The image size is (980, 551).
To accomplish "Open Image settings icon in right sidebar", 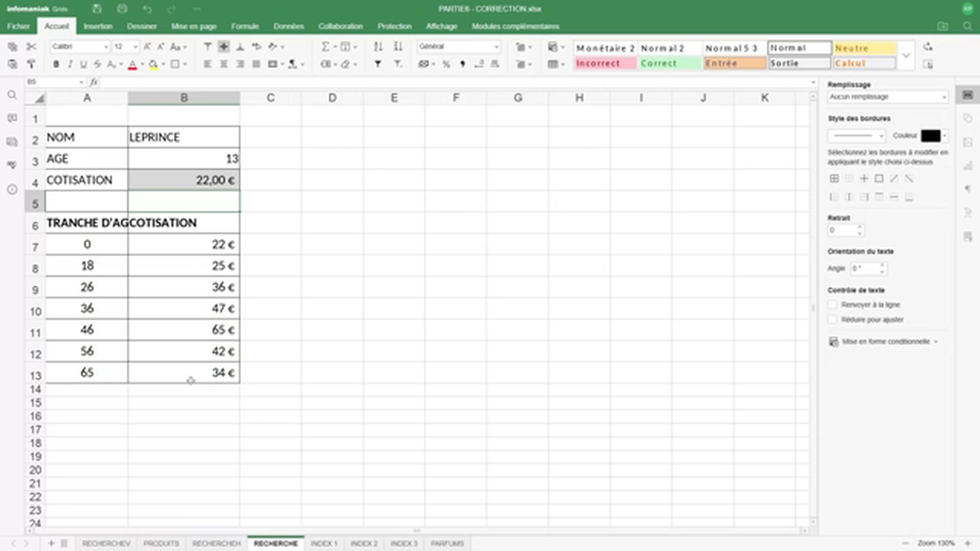I will [x=968, y=142].
